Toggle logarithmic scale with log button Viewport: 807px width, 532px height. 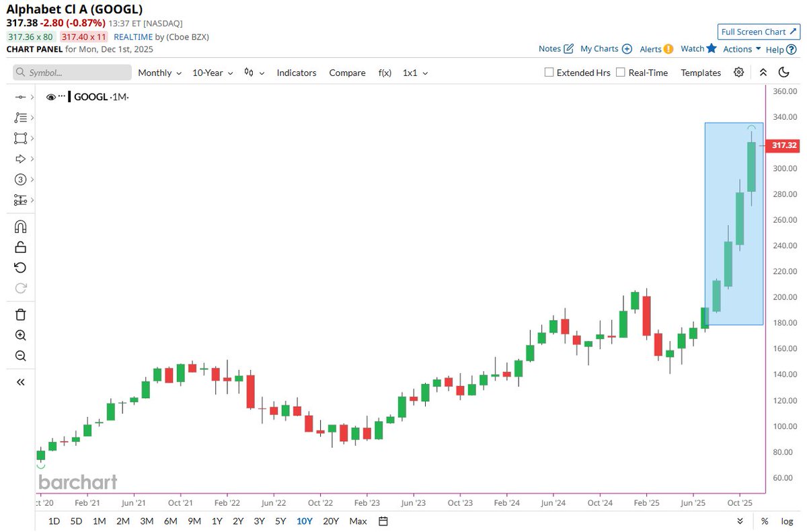pos(786,521)
